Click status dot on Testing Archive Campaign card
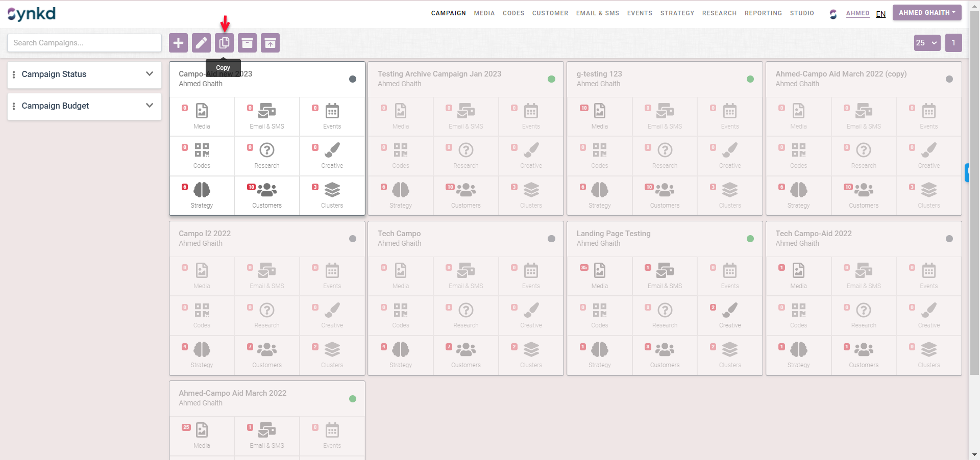The image size is (980, 460). [x=551, y=79]
